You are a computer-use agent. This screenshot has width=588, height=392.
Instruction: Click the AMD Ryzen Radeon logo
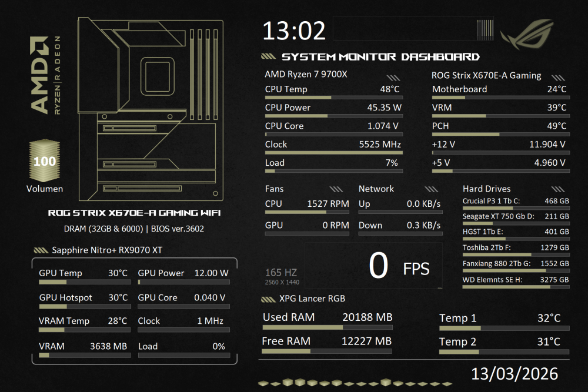(45, 75)
